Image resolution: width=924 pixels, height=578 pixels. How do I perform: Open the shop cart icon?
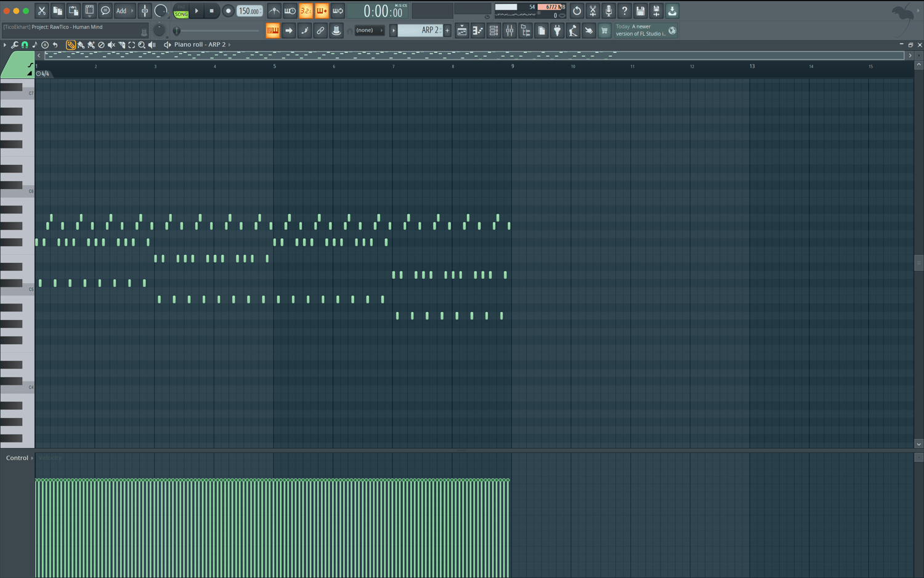click(605, 31)
